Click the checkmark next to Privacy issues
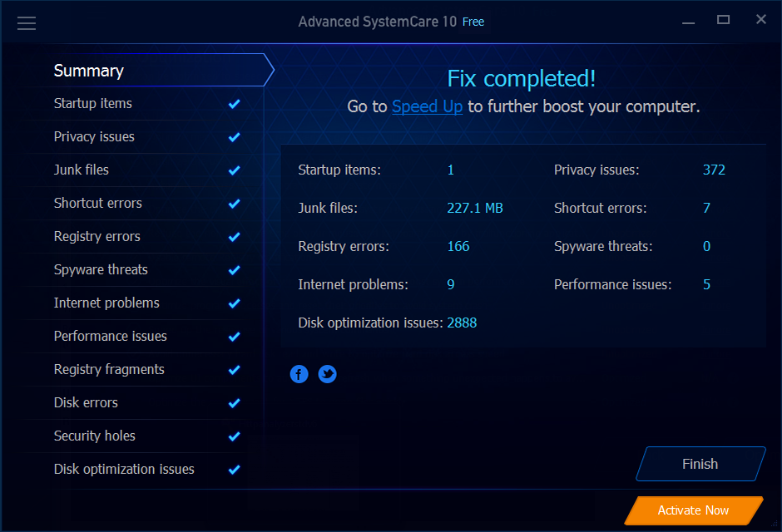This screenshot has width=782, height=532. [x=235, y=137]
